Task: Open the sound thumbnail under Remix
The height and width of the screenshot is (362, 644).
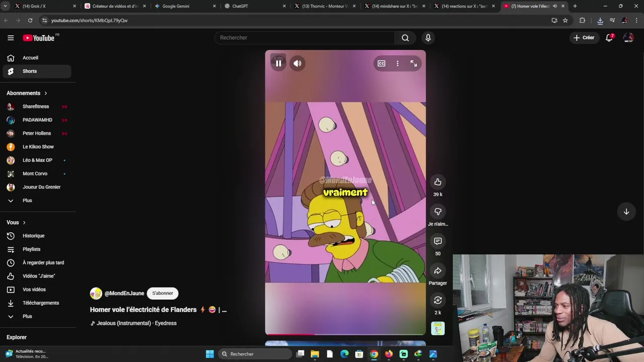Action: pos(438,328)
